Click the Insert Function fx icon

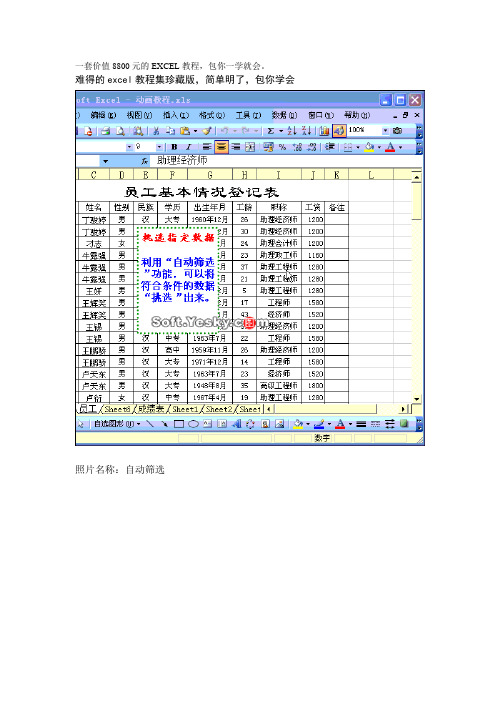145,161
